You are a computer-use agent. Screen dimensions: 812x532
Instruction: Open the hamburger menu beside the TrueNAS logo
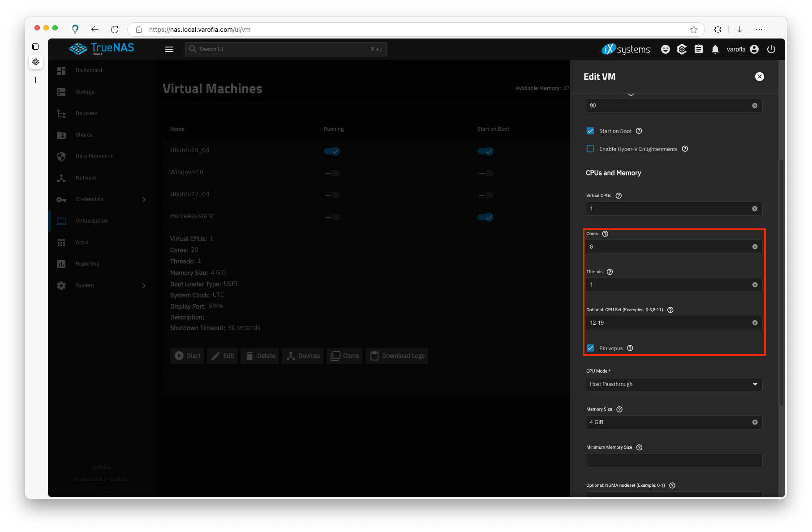point(169,49)
